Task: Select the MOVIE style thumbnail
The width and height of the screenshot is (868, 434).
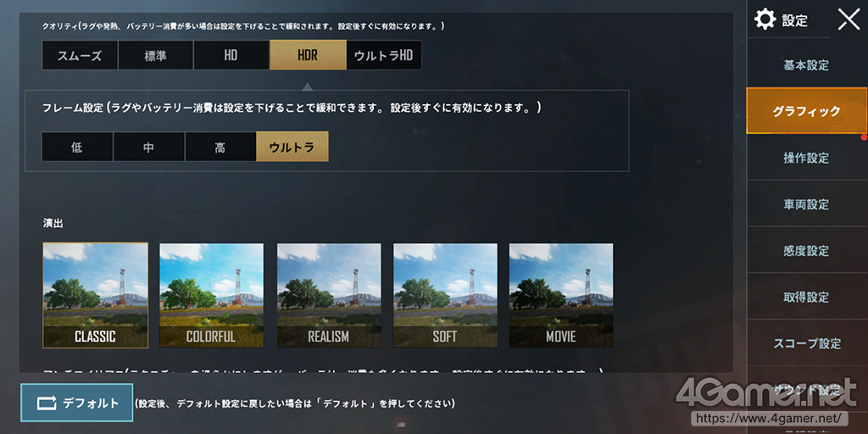Action: point(561,295)
